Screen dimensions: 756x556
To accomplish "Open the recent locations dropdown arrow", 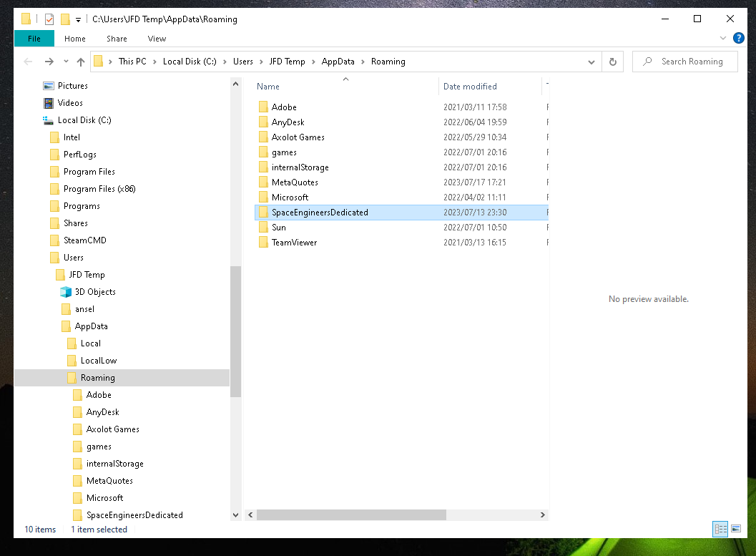I will point(66,62).
